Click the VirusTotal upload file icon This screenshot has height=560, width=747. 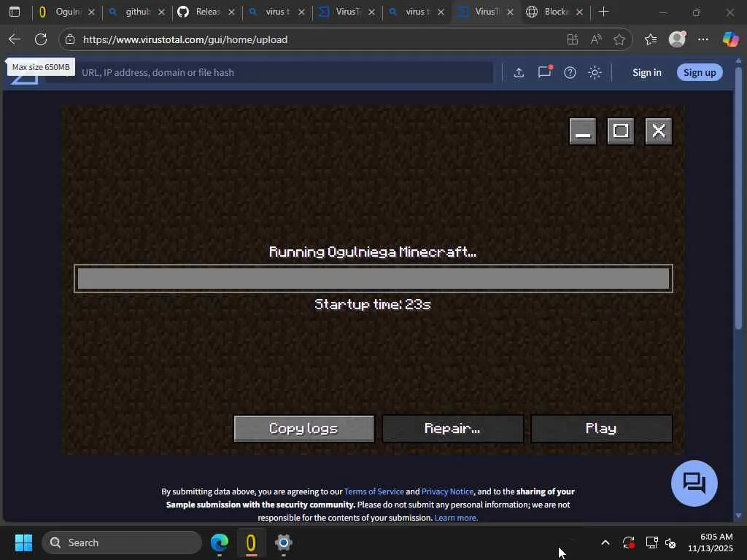point(519,72)
